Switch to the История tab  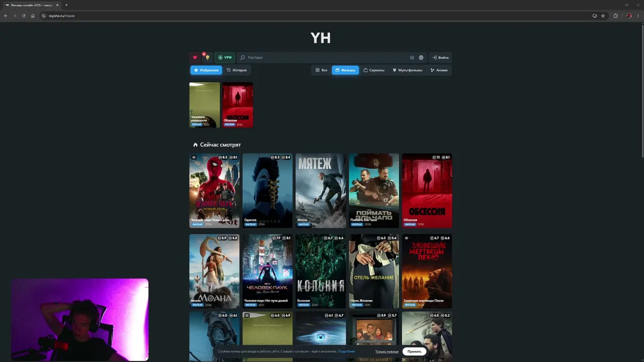[236, 70]
